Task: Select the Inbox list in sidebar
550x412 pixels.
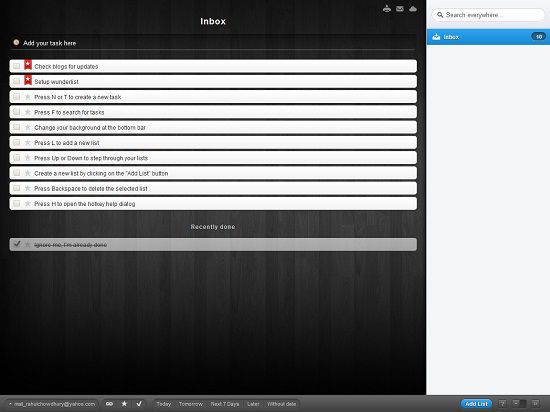Action: (488, 37)
